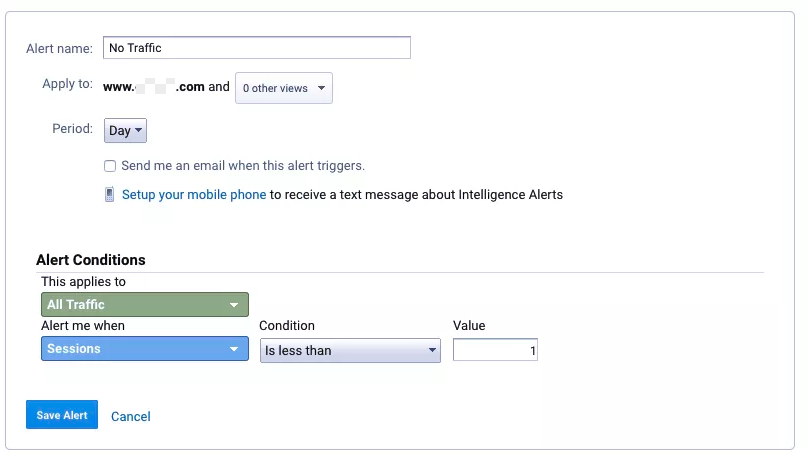Screen dimensions: 808x459
Task: Click the mobile phone icon
Action: (x=110, y=195)
